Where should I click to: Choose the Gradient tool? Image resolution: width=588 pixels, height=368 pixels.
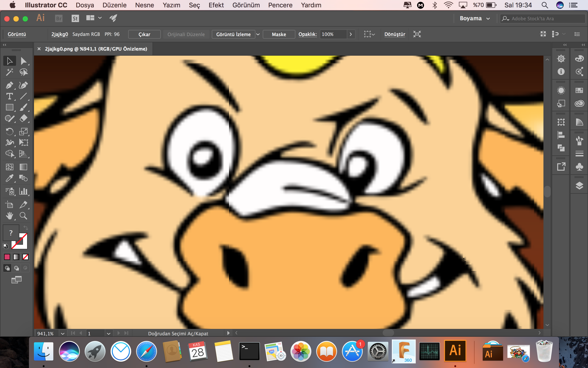[x=24, y=167]
